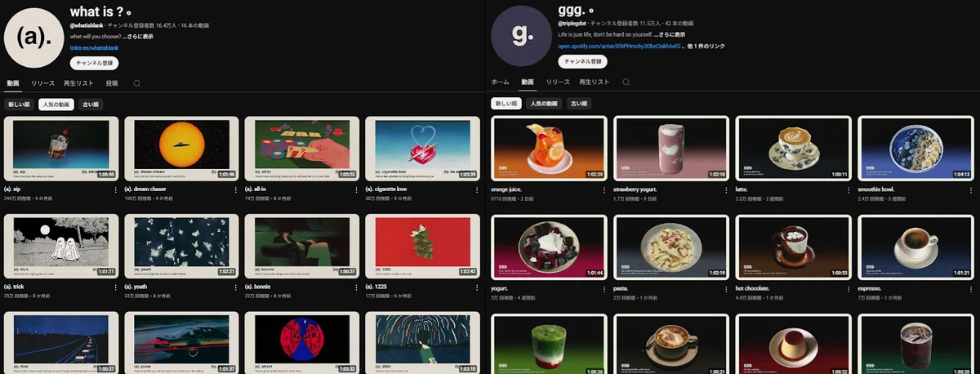Open the 'latte.' video thumbnail
The image size is (980, 374).
click(793, 149)
